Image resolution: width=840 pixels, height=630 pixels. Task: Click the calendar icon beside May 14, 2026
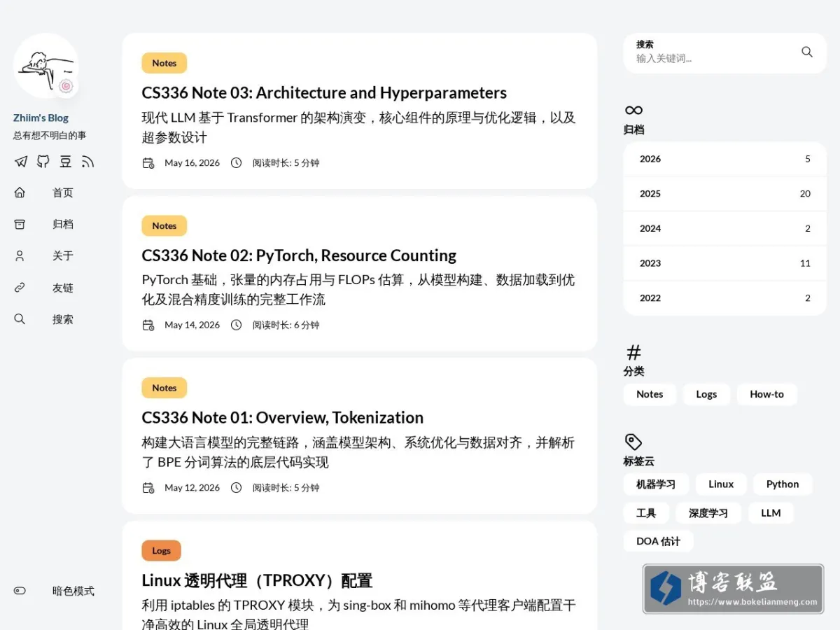click(148, 325)
